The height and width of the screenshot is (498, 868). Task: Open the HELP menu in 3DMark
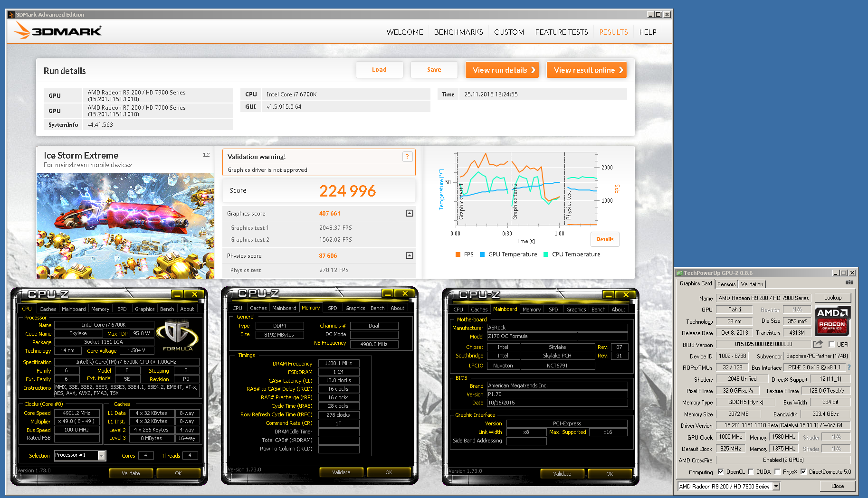coord(648,32)
